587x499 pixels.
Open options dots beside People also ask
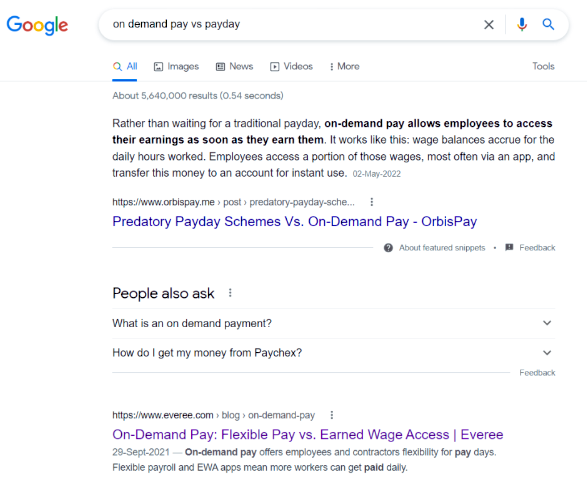pos(230,293)
